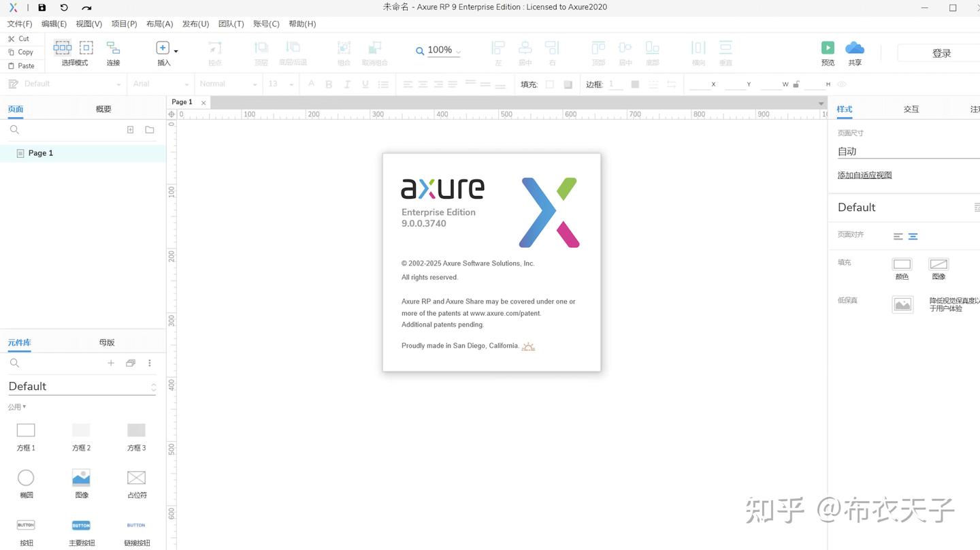Open the 编辑(E) menu

54,24
